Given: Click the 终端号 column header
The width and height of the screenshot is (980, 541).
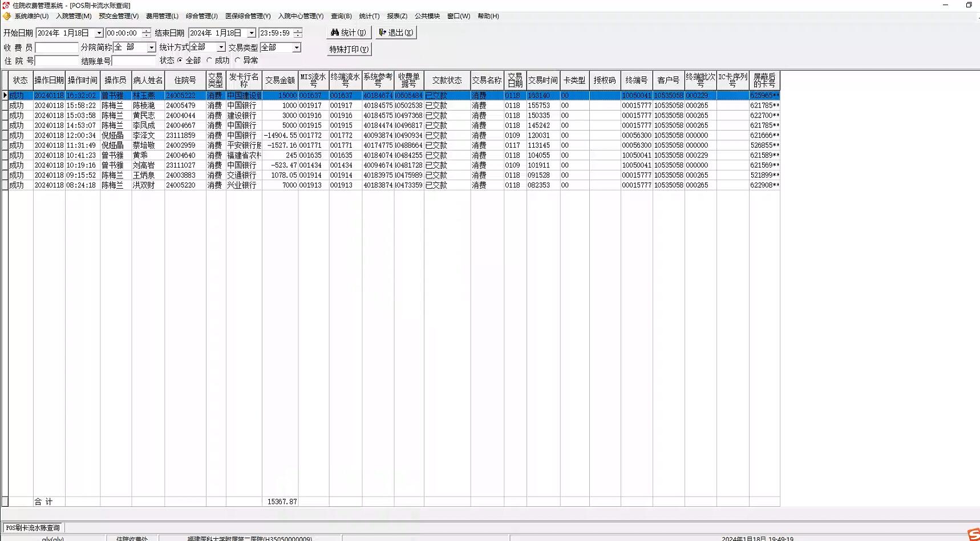Looking at the screenshot, I should coord(637,80).
